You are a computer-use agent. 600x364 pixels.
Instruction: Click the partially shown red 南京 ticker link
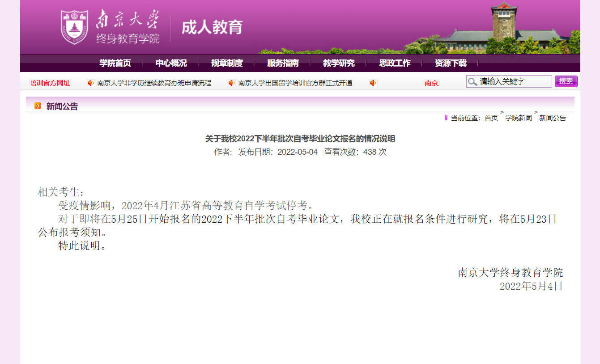point(432,83)
